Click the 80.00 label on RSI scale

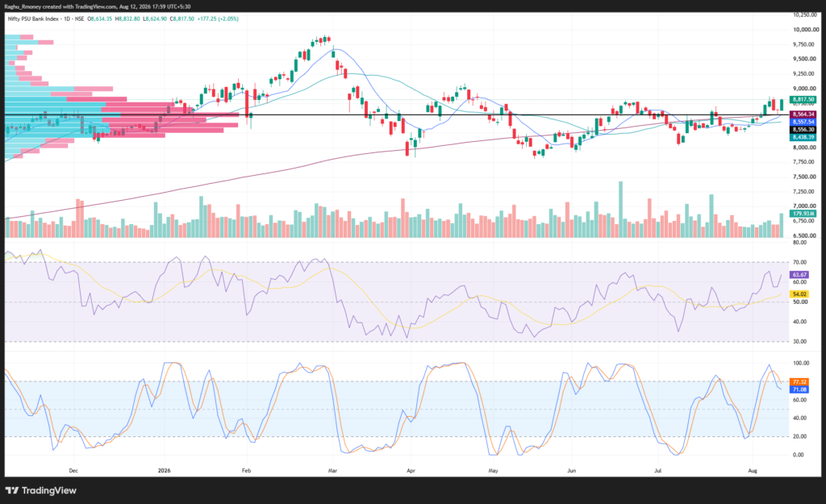(799, 242)
